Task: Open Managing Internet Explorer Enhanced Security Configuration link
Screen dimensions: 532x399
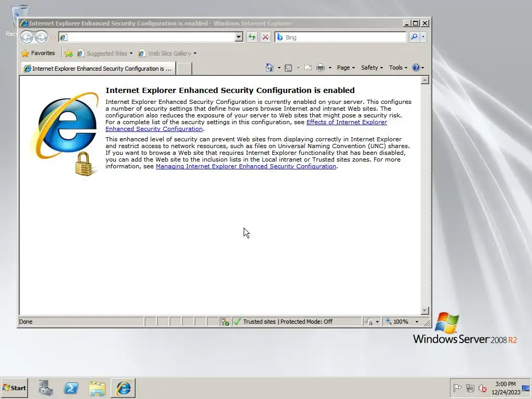Action: [x=246, y=166]
